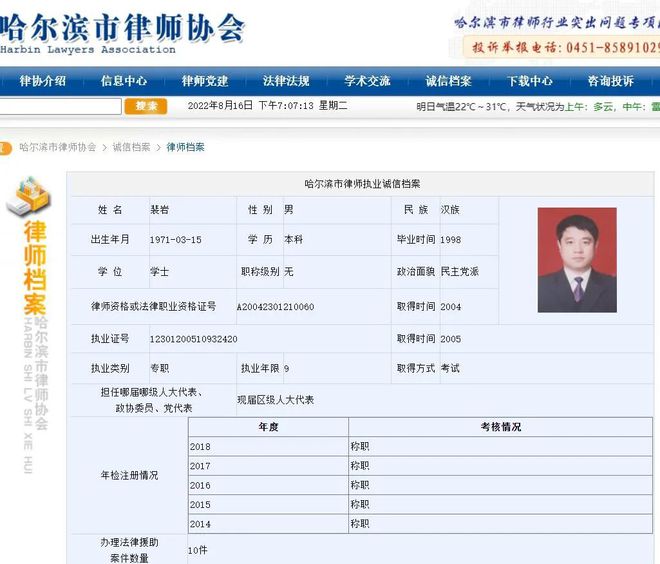This screenshot has width=660, height=564.
Task: Click the 本科 education value
Action: coord(293,239)
